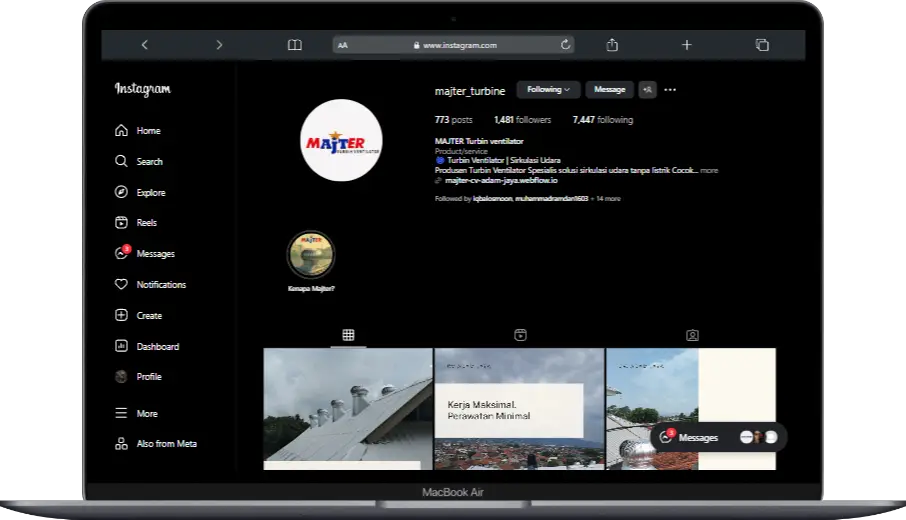Click the majter_turbine username
This screenshot has width=906, height=520.
(x=470, y=91)
